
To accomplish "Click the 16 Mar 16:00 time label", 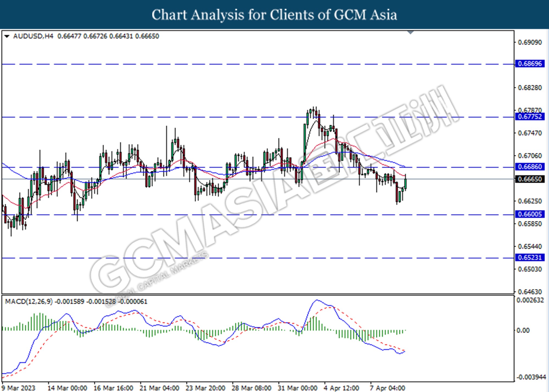I will (113, 388).
